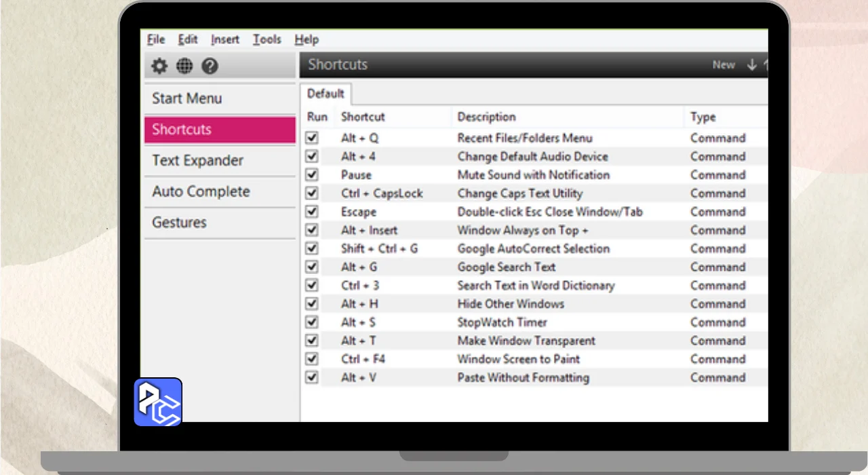
Task: Toggle checkbox for Ctrl + CapsLock shortcut
Action: (x=312, y=193)
